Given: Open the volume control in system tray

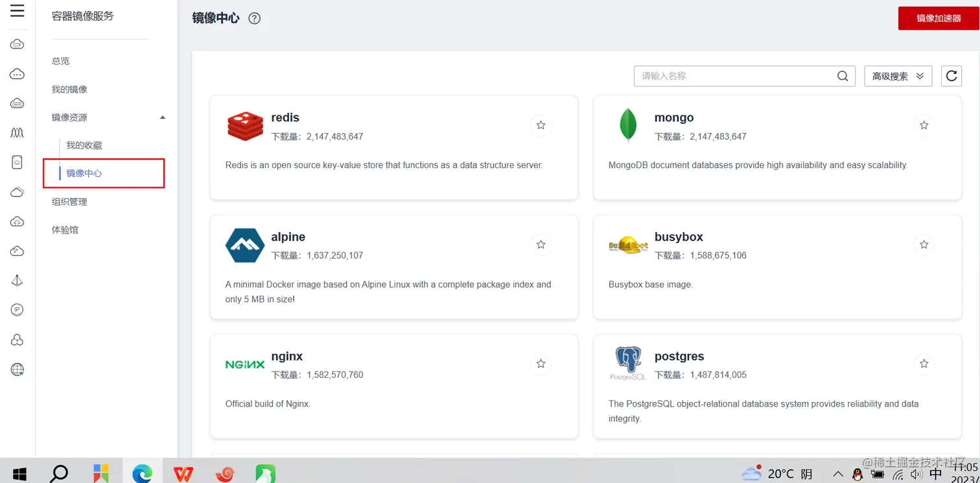Looking at the screenshot, I should point(916,474).
